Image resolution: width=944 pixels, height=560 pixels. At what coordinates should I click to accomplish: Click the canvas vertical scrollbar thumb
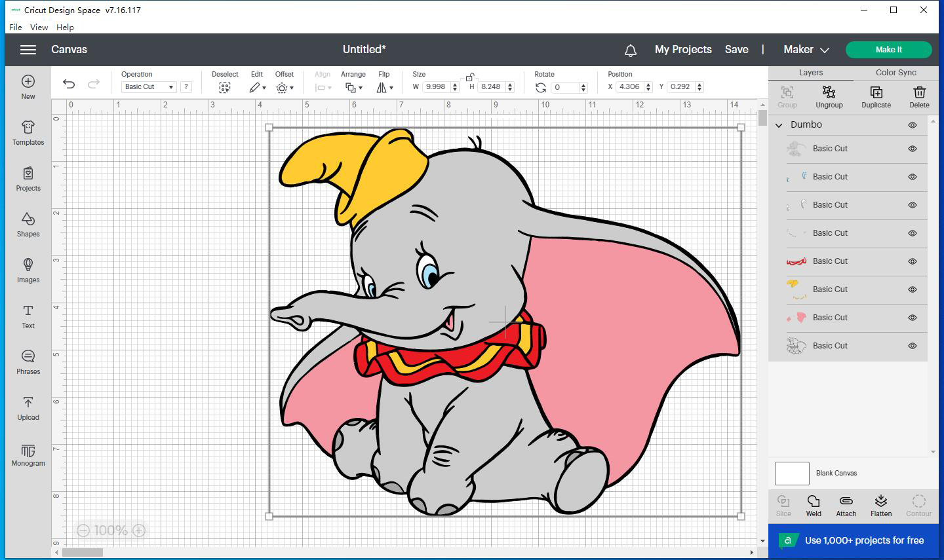tap(762, 118)
